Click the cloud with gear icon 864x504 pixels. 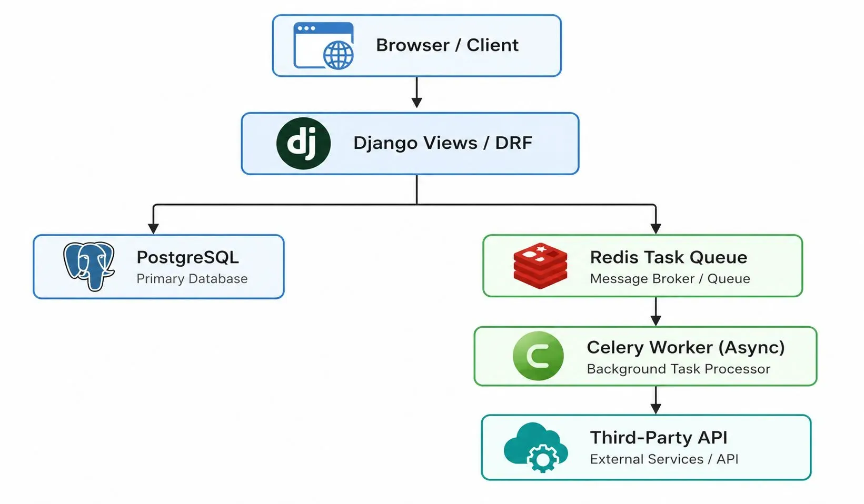[x=536, y=447]
